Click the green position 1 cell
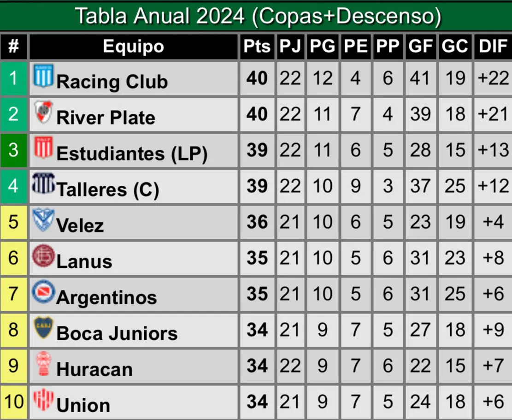 coord(13,78)
